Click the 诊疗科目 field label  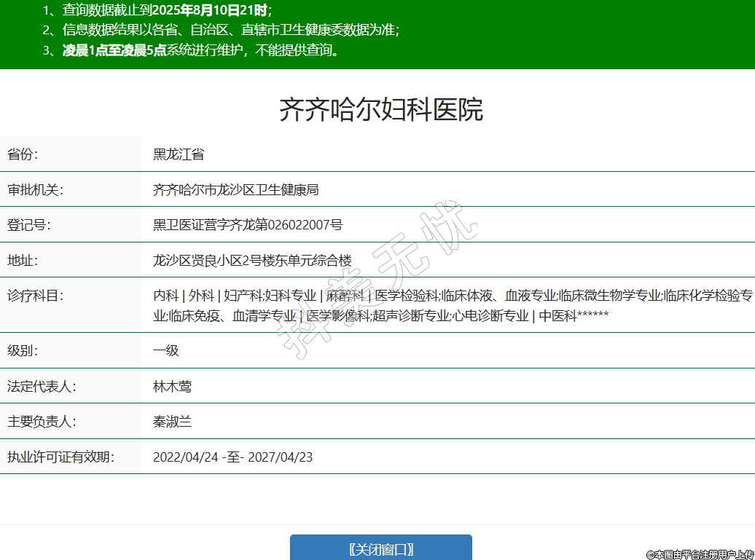click(36, 296)
